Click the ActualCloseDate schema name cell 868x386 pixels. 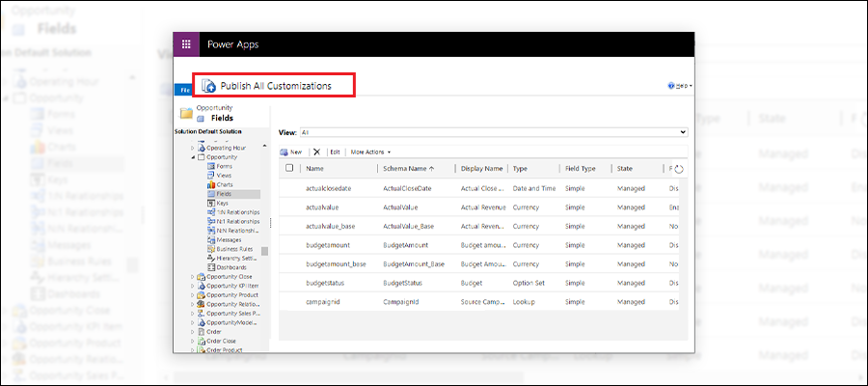pos(407,188)
